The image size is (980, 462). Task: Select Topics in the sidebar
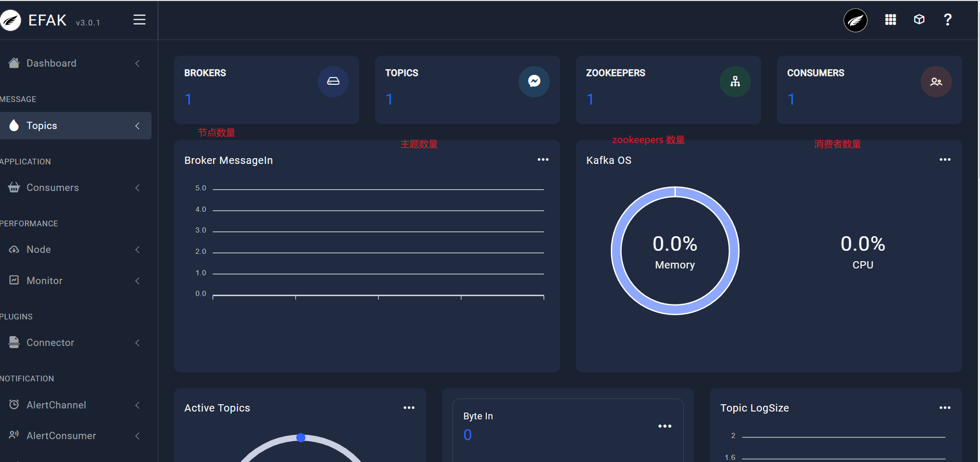pos(76,125)
